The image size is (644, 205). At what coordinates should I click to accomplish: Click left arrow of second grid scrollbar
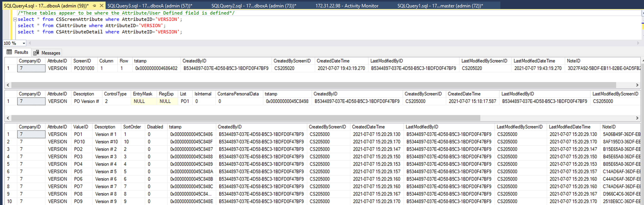pyautogui.click(x=8, y=118)
